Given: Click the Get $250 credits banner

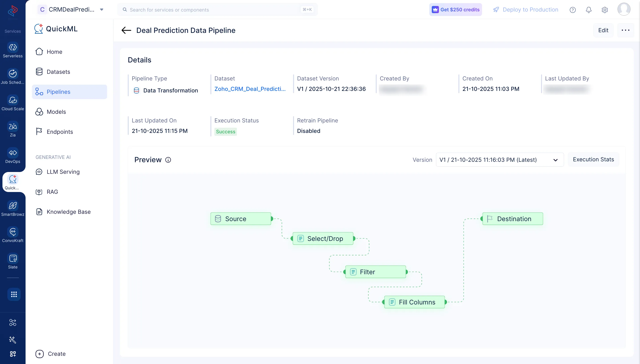Looking at the screenshot, I should tap(455, 10).
